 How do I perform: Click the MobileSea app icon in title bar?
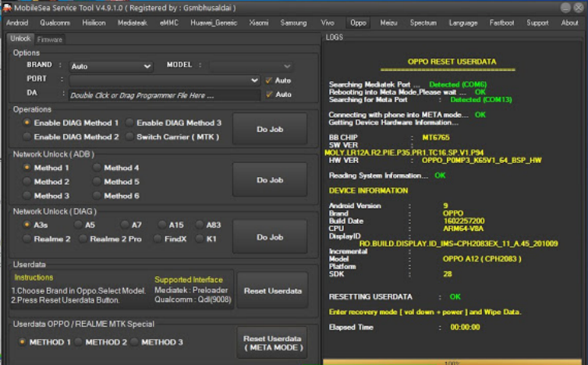[x=7, y=8]
